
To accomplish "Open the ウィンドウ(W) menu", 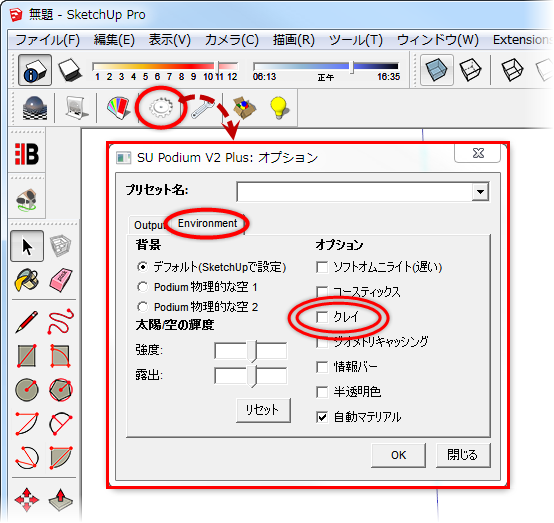I will 438,40.
